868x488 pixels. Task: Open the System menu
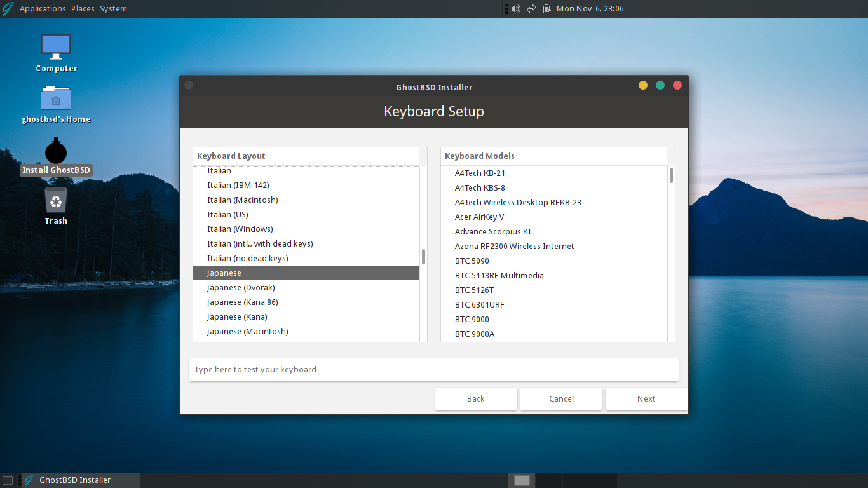113,9
